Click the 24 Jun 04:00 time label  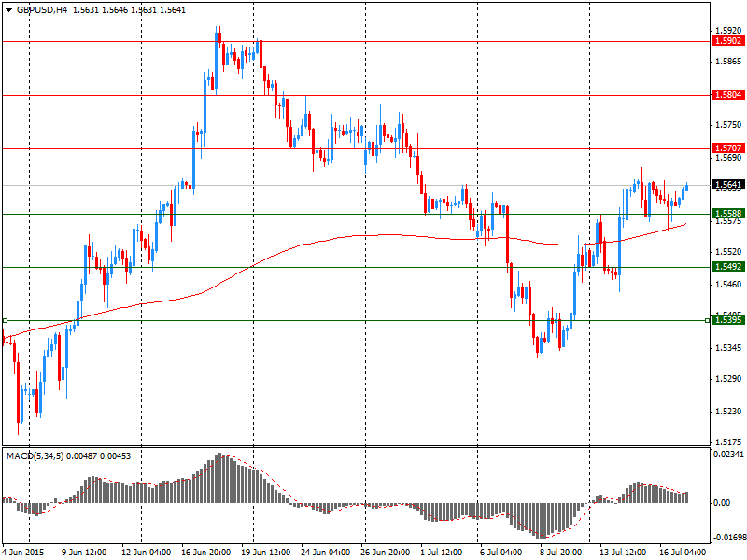tap(326, 552)
